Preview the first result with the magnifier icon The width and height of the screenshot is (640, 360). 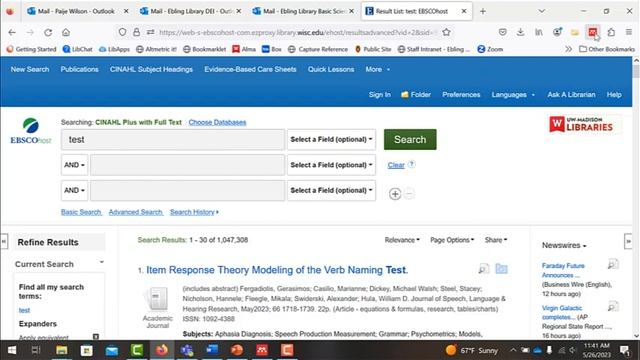click(484, 269)
